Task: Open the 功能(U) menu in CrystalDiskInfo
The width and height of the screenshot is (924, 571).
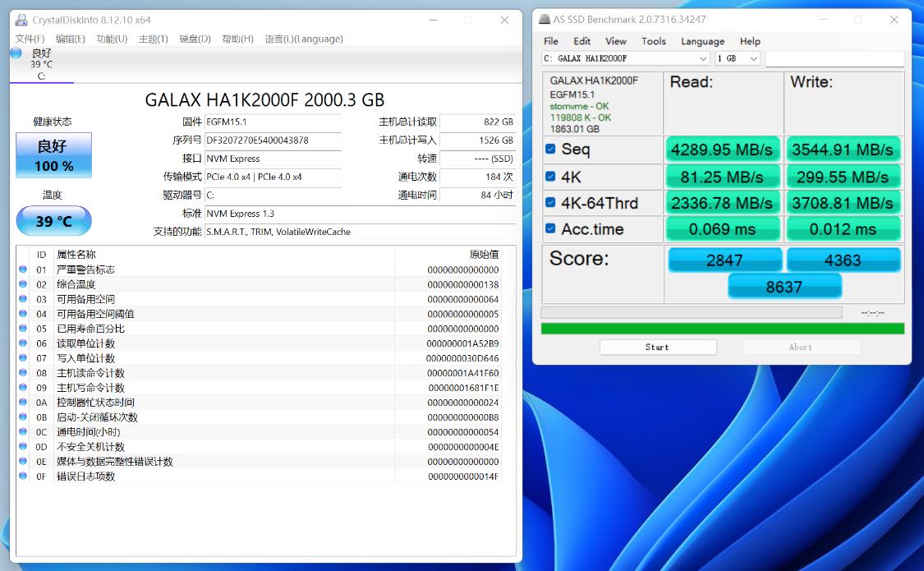Action: pos(112,39)
